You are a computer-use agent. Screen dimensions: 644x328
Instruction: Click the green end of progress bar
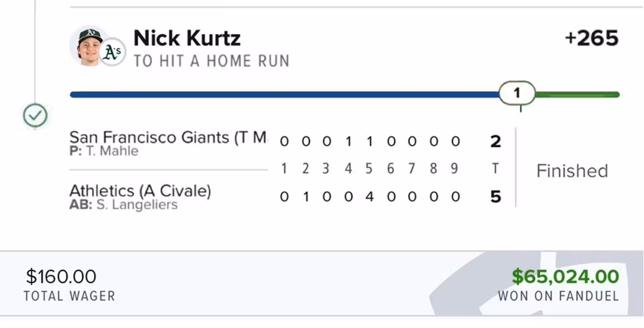pyautogui.click(x=577, y=95)
